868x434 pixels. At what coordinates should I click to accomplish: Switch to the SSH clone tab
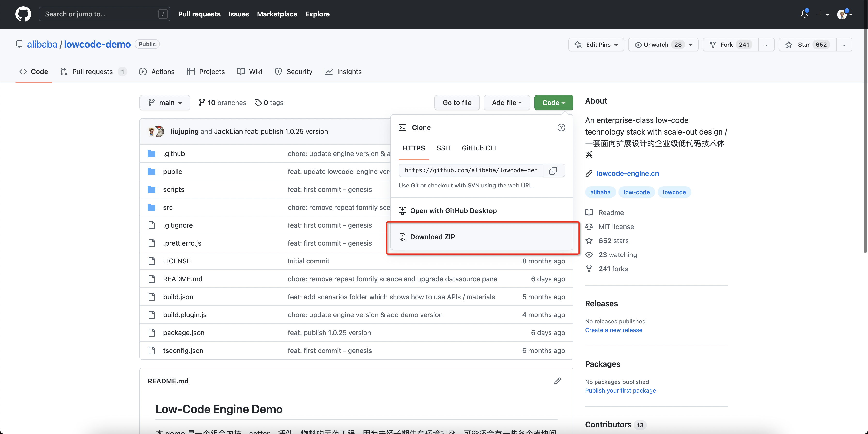click(443, 148)
